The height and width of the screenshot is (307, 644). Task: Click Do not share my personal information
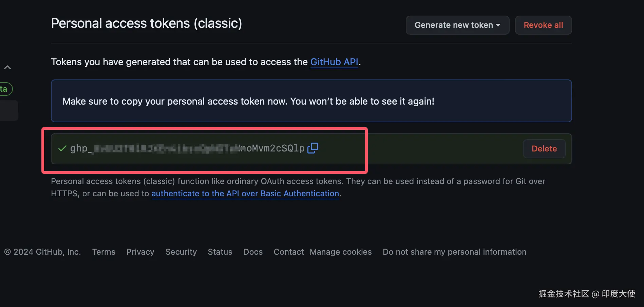tap(454, 252)
